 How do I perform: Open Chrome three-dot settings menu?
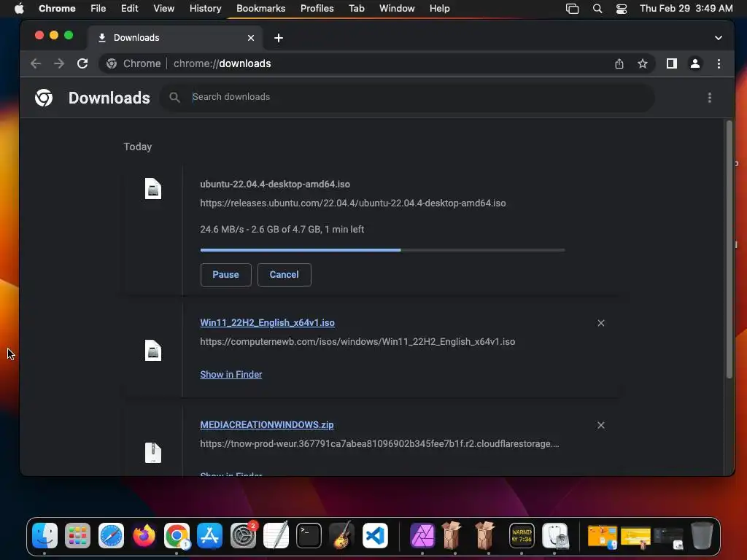pos(719,63)
